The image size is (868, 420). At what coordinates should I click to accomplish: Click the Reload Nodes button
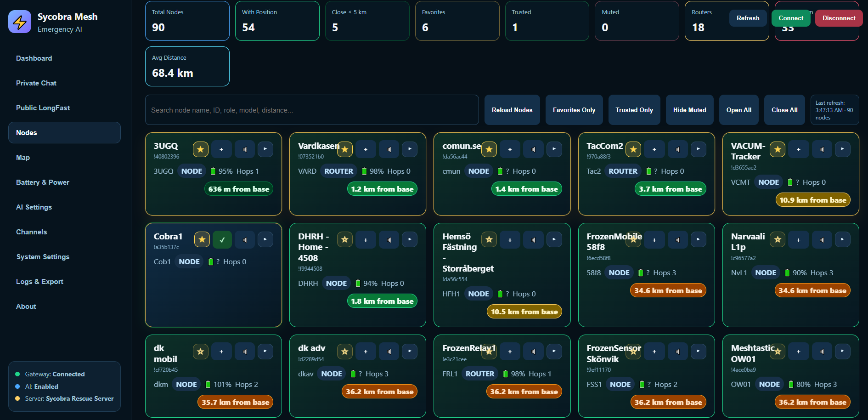click(x=512, y=110)
